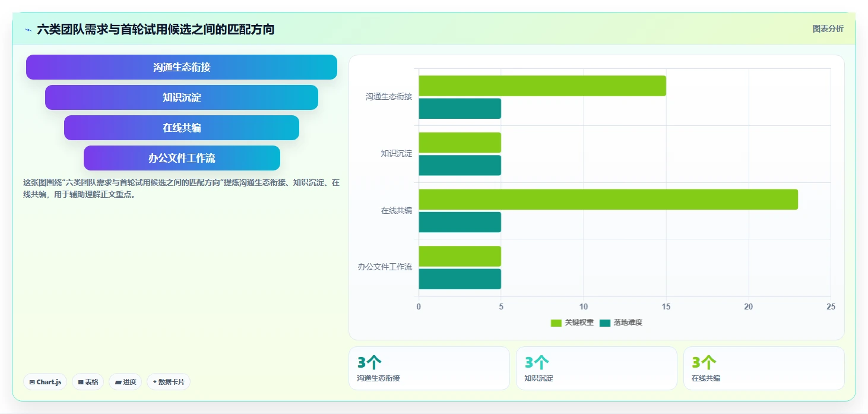This screenshot has width=868, height=414.
Task: Click the 落地难度 bar for 在线共编
Action: pyautogui.click(x=460, y=222)
